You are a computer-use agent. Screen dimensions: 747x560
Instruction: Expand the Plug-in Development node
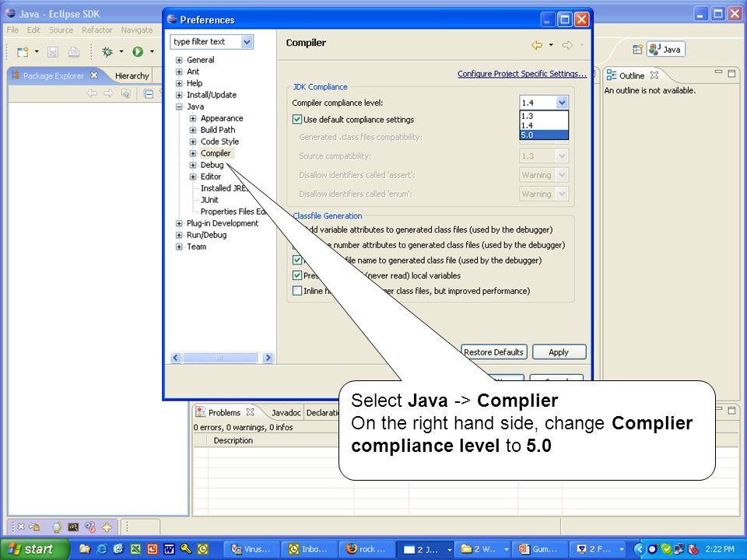pyautogui.click(x=179, y=223)
